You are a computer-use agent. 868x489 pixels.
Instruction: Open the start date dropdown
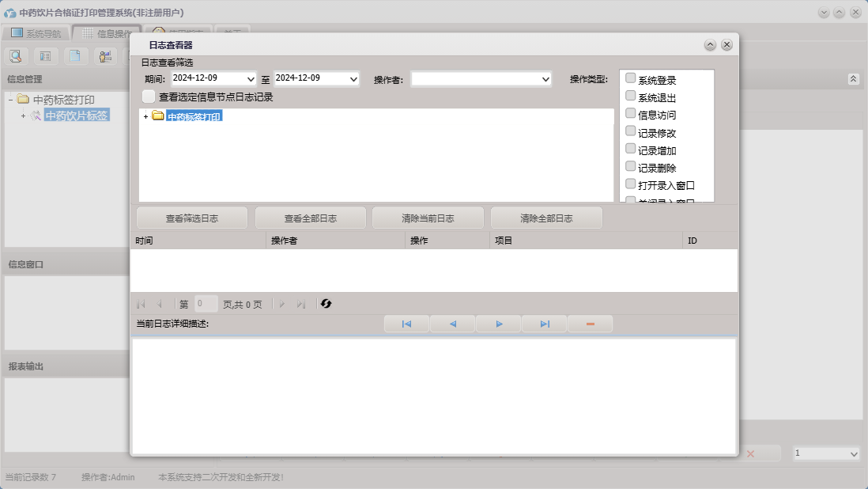(x=251, y=79)
